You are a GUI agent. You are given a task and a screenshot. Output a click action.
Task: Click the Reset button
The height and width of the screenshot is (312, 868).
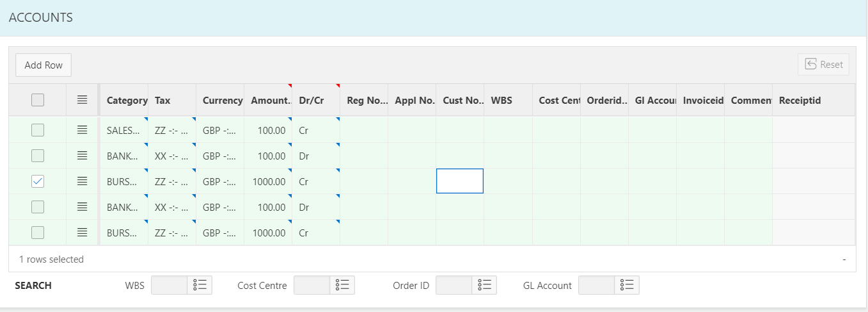click(x=823, y=64)
